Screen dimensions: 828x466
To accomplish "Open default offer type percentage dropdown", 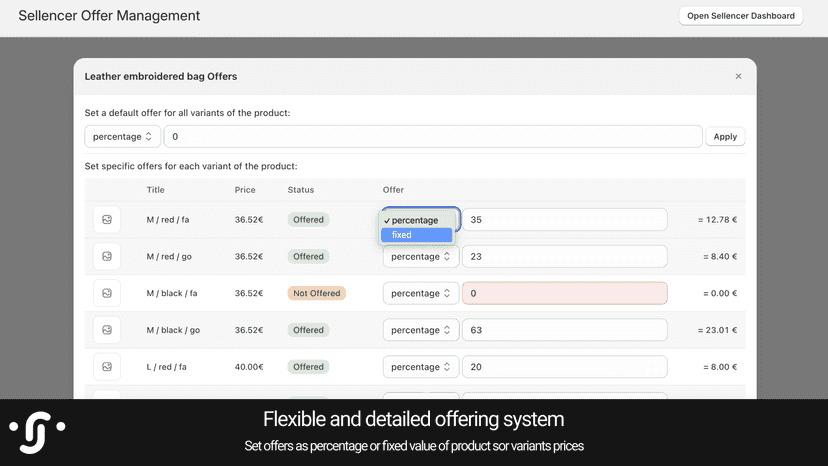I will [123, 136].
